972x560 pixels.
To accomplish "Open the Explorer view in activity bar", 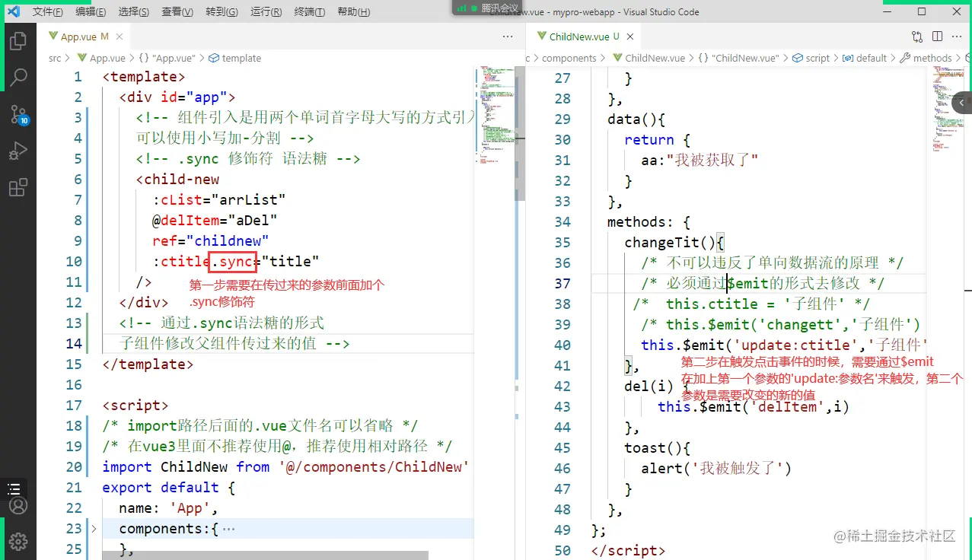I will coord(18,40).
